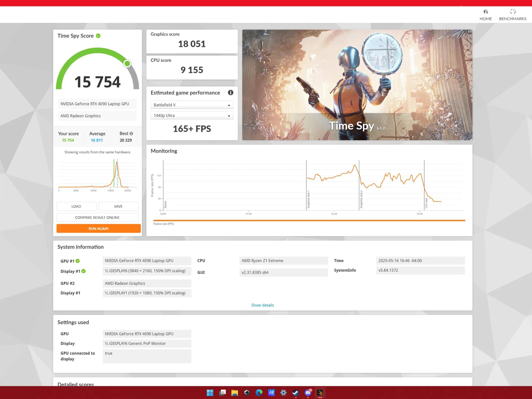This screenshot has width=532, height=399.
Task: Click the Time Spy score validation checkmark
Action: click(x=98, y=36)
